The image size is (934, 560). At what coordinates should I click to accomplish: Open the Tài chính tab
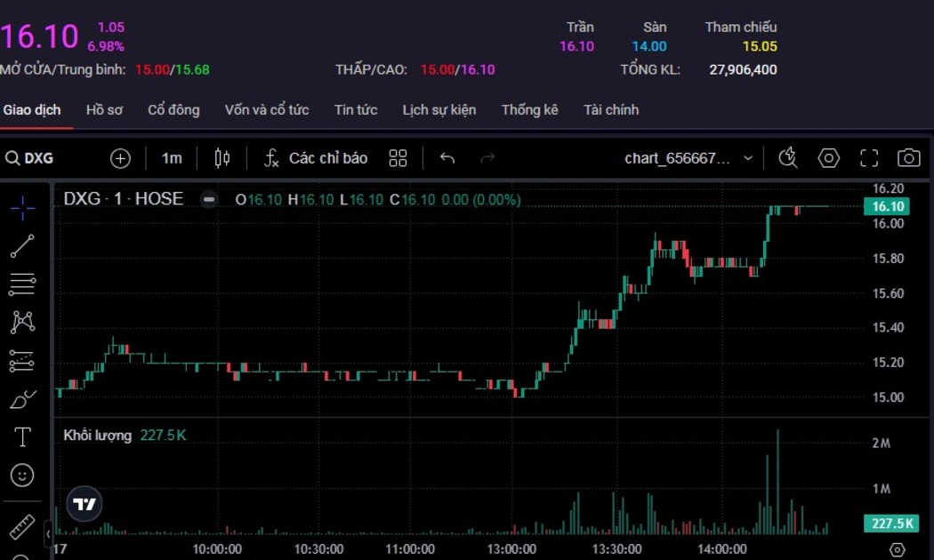tap(611, 110)
